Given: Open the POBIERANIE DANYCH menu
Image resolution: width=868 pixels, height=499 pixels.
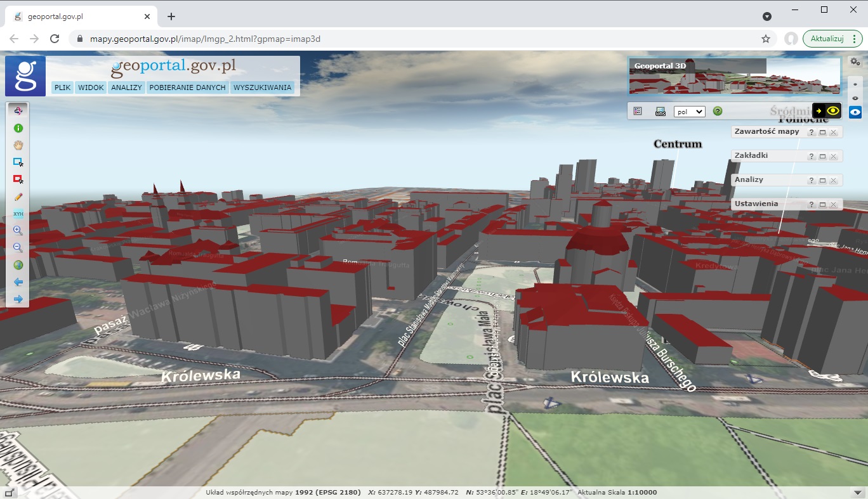Looking at the screenshot, I should point(188,87).
